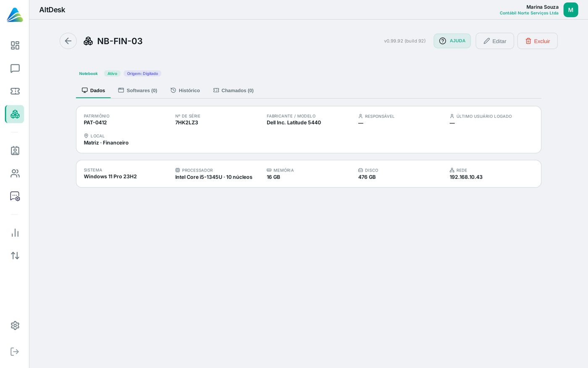Screen dimensions: 588x368
Task: Open the chat bubble icon in sidebar
Action: [15, 69]
